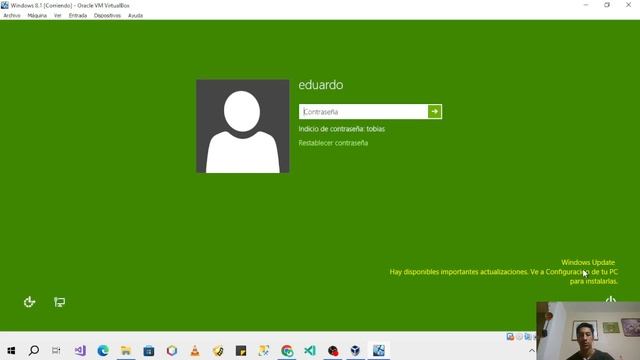Open taskbar Search magnifier

34,350
